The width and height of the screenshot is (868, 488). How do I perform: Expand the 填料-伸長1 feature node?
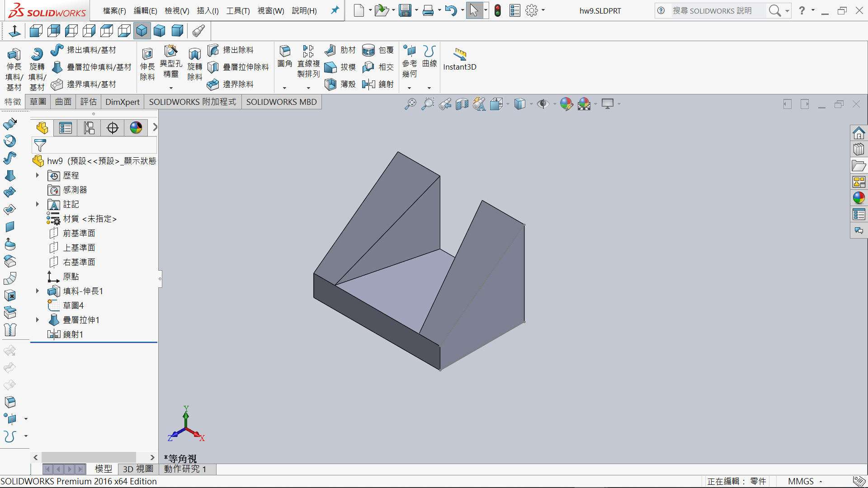pyautogui.click(x=38, y=291)
